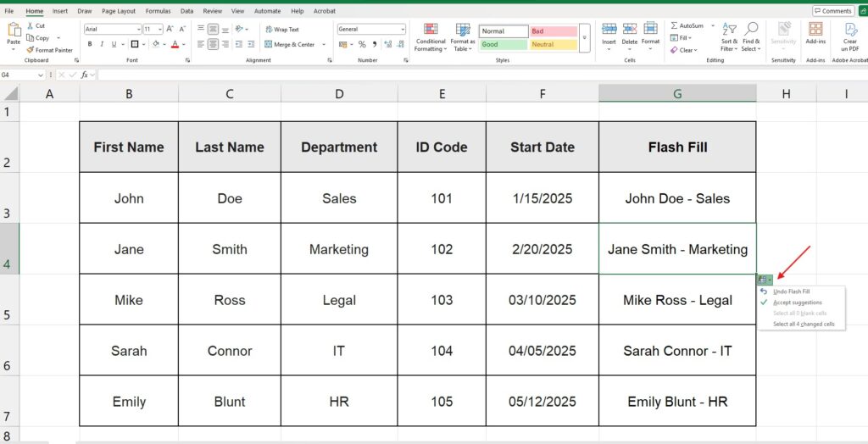Apply the Good cell style swatch
The height and width of the screenshot is (444, 868).
tap(503, 44)
